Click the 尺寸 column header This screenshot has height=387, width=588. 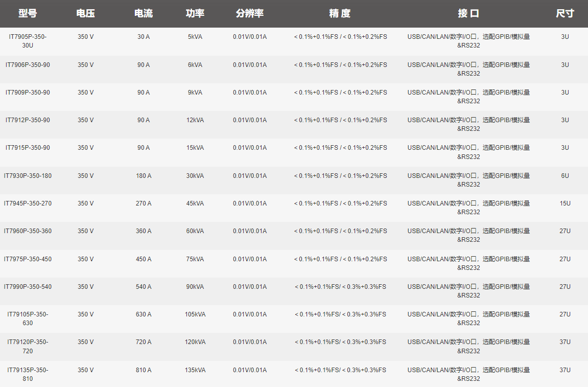click(x=565, y=13)
